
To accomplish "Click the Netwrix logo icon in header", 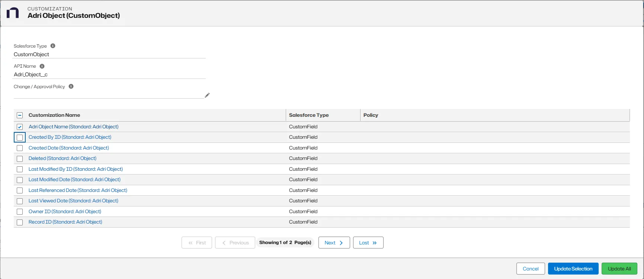I will pyautogui.click(x=13, y=13).
